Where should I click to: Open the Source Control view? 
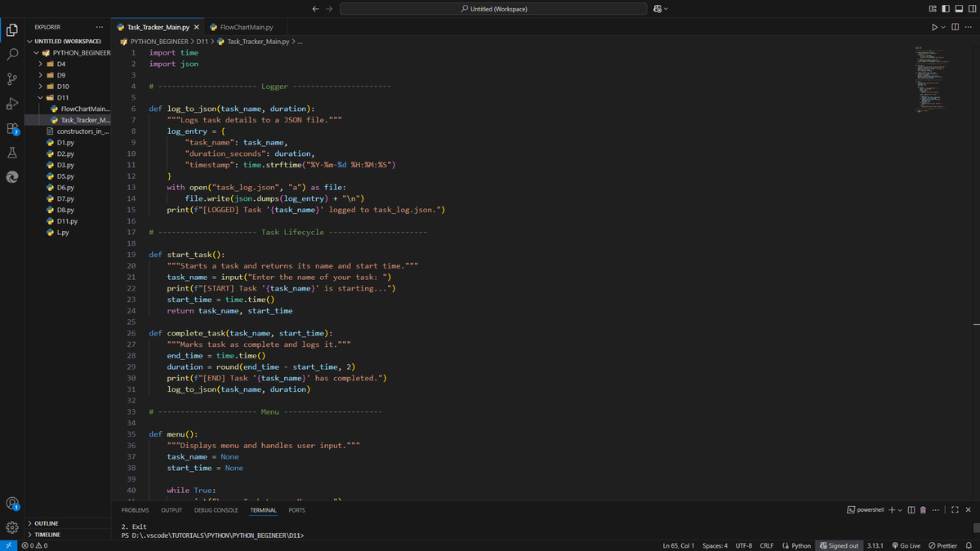coord(11,78)
